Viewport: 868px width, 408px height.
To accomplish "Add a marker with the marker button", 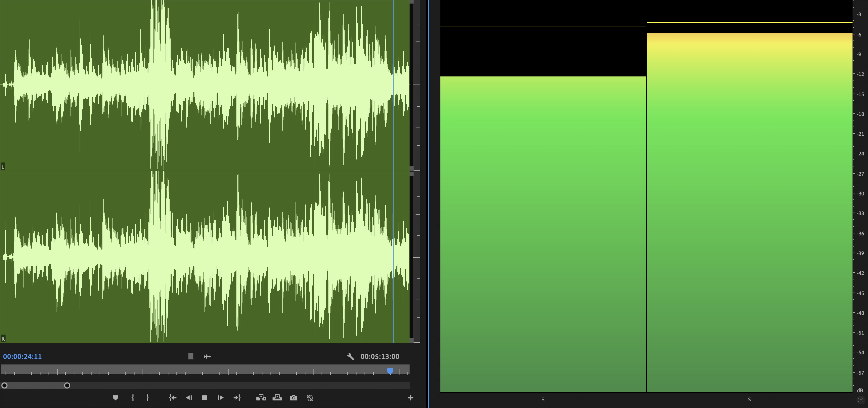I will [x=115, y=398].
